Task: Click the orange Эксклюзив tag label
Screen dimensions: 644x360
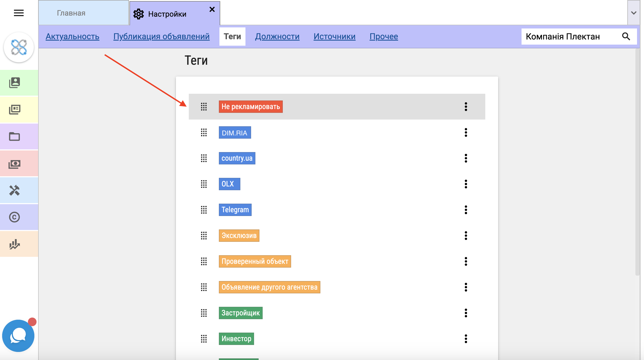Action: pos(239,236)
